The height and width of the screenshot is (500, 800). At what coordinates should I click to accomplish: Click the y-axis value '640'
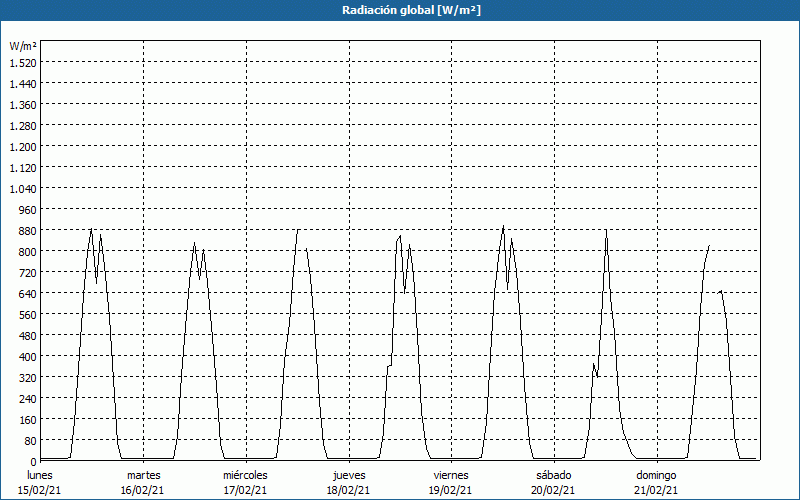click(28, 294)
